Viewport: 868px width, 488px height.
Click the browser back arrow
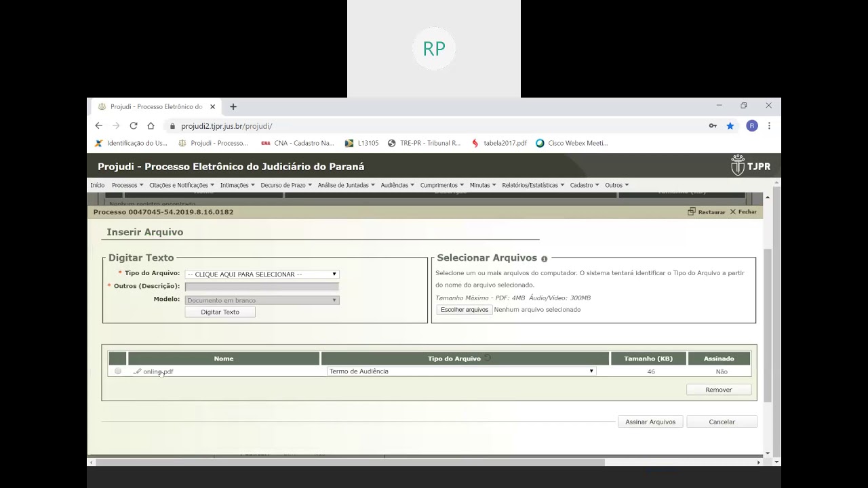click(98, 126)
